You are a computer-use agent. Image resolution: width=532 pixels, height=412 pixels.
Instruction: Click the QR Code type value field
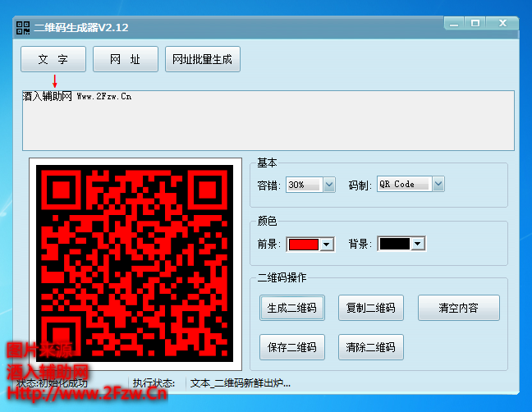(405, 184)
